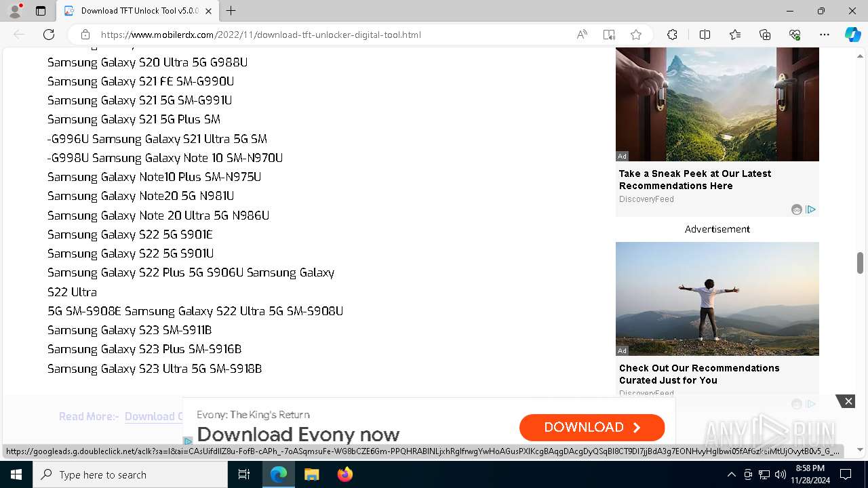Screen dimensions: 868x488
Task: Click the taskbar search box
Action: pos(130,474)
